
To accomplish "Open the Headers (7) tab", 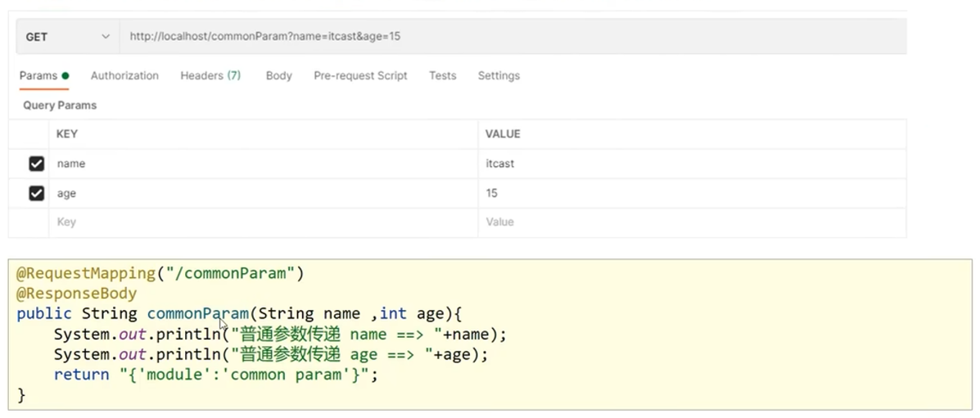I will click(210, 75).
